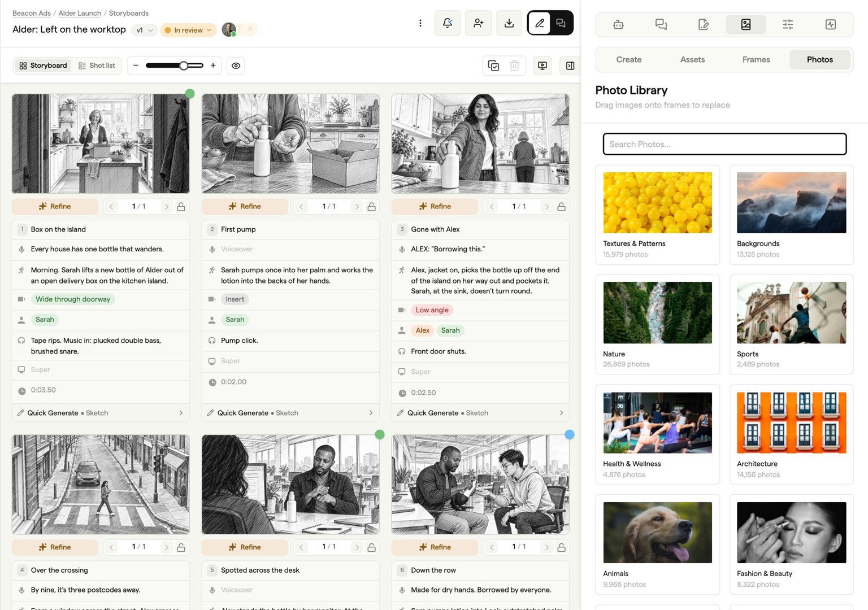
Task: Open the three-dot more options menu
Action: 420,23
